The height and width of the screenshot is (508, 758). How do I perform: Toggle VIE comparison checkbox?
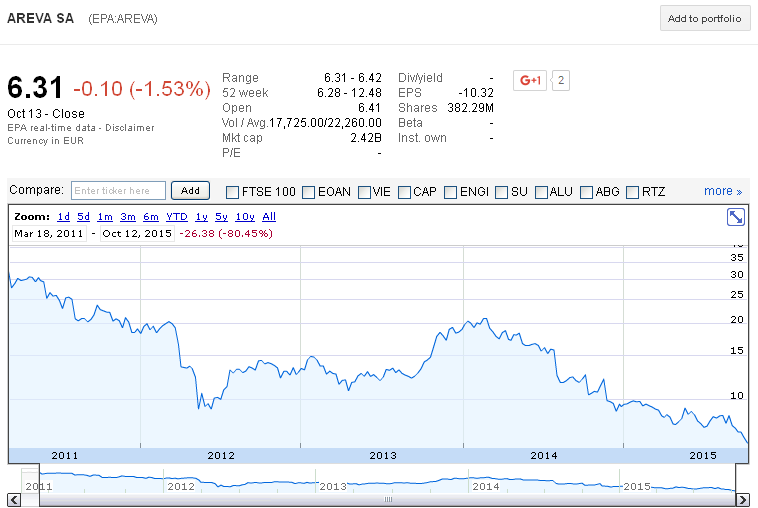coord(364,192)
